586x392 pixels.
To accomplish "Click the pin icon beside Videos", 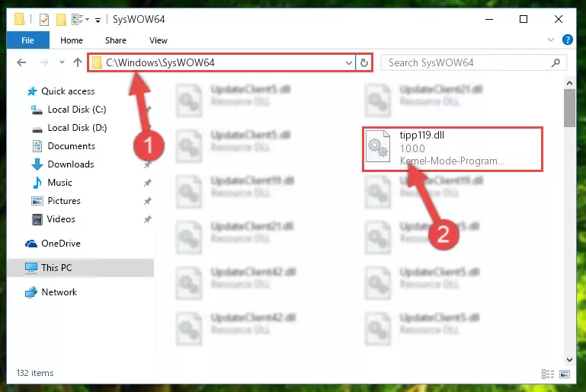I will (148, 219).
